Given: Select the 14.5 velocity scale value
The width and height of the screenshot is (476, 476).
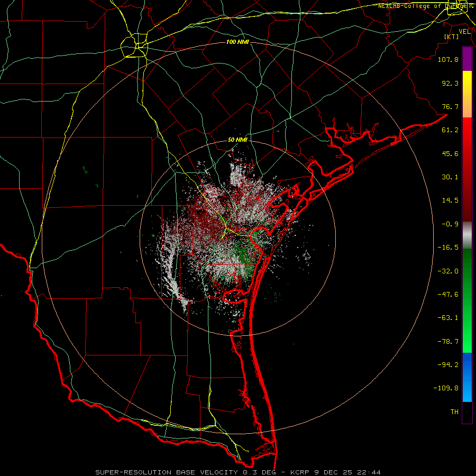Looking at the screenshot, I should click(450, 200).
